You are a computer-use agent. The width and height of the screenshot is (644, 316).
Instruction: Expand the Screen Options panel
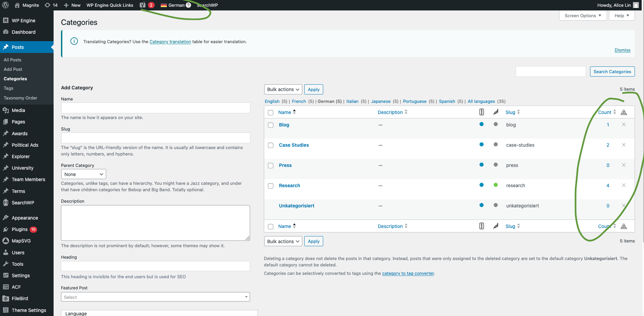582,16
